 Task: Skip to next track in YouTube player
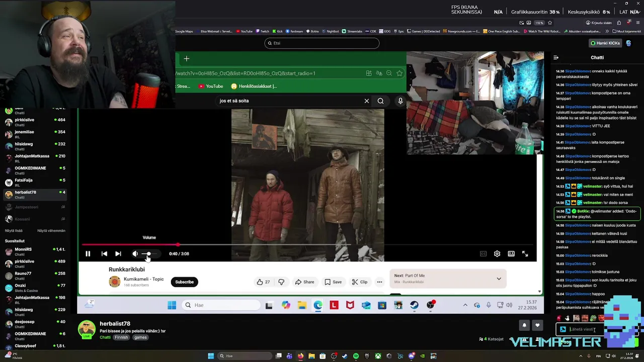(x=118, y=254)
